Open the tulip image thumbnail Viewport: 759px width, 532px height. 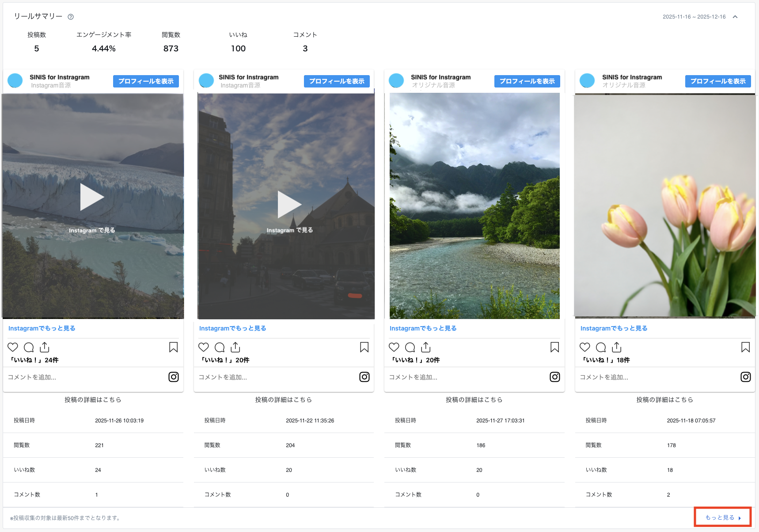664,205
